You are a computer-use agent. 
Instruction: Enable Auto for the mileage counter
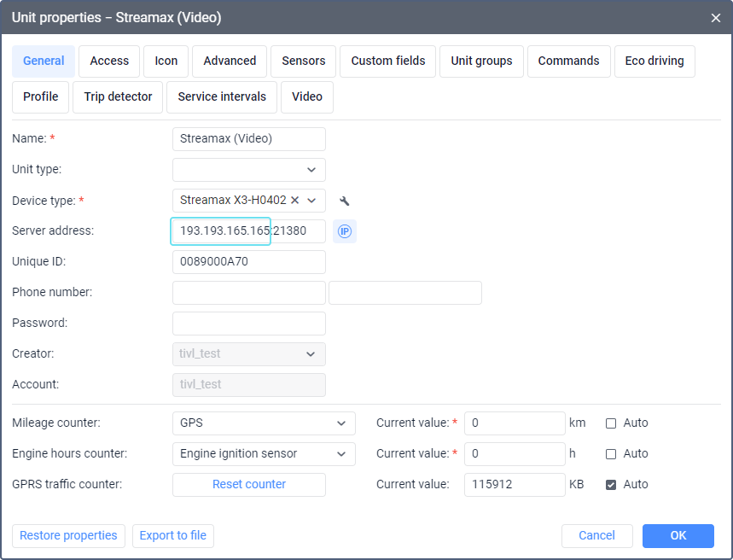(x=611, y=423)
